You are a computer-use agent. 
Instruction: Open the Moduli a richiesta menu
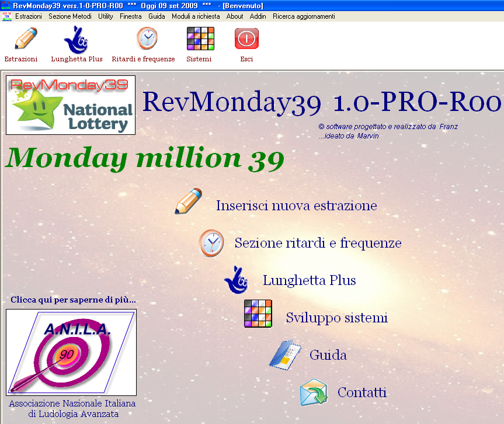click(x=196, y=16)
